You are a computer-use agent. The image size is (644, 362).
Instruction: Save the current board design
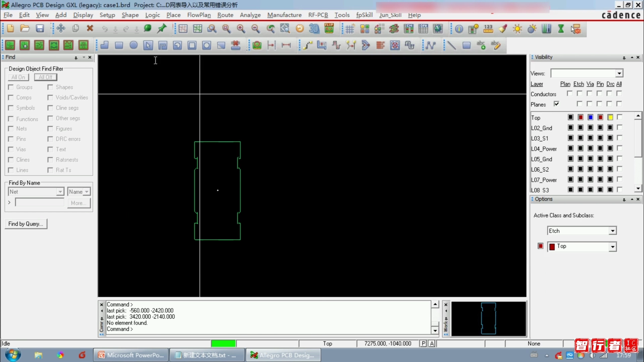tap(40, 29)
